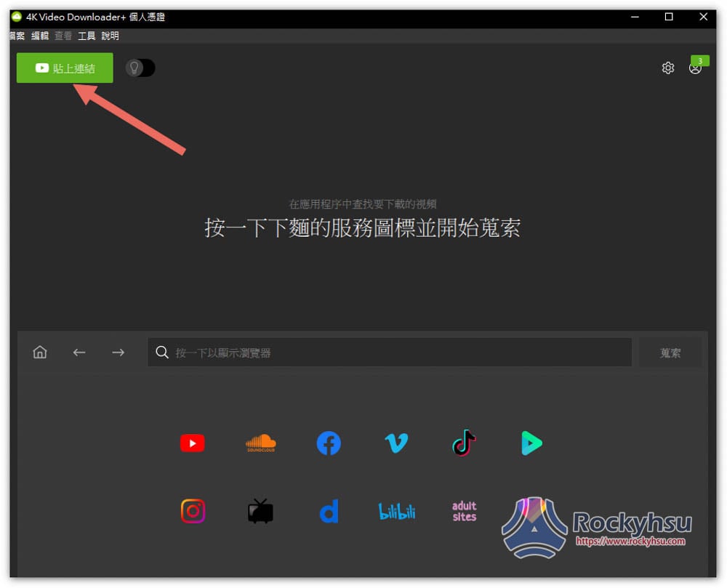Toggle the smart mode lightbulb switch
The height and width of the screenshot is (588, 727).
click(140, 68)
